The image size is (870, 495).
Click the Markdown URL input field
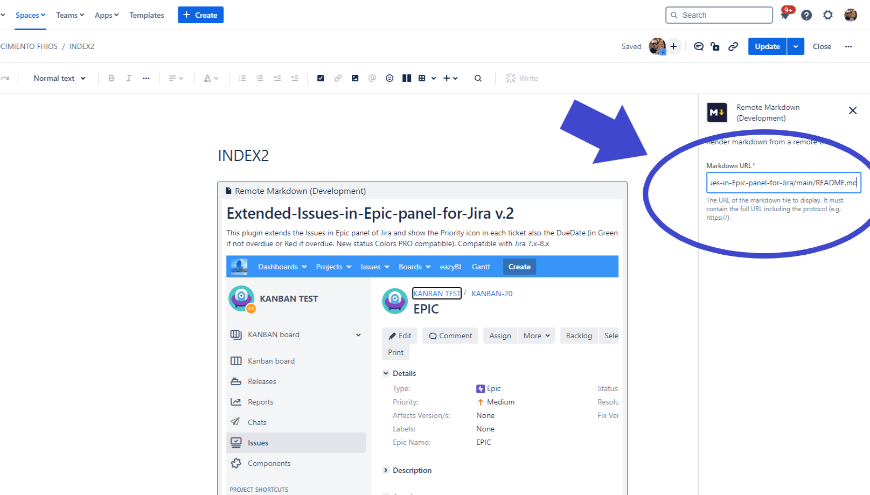(x=783, y=183)
